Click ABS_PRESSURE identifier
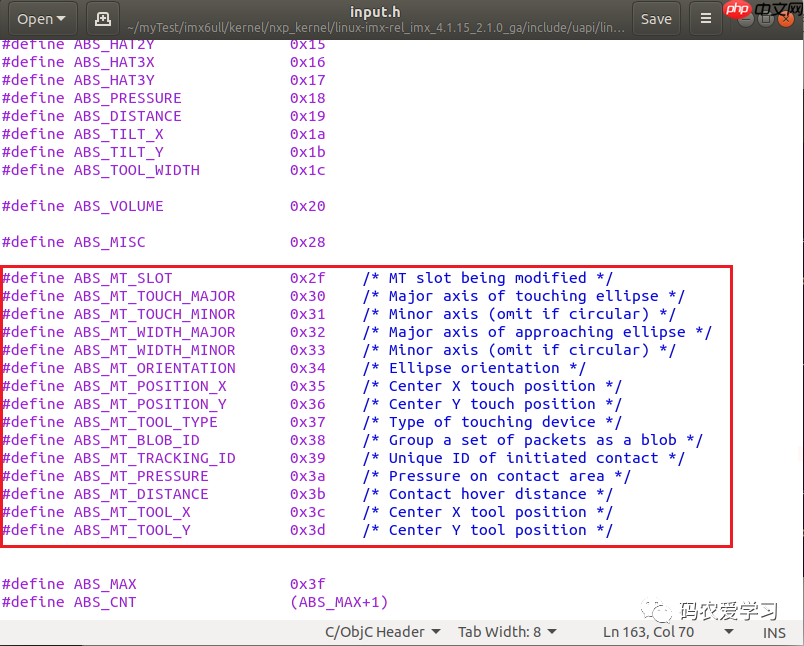Viewport: 804px width, 646px height. tap(127, 98)
